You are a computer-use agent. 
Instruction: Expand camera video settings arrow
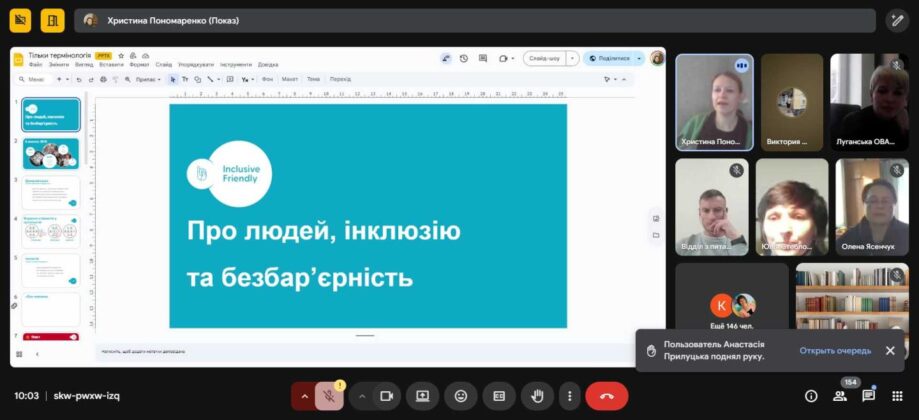362,395
